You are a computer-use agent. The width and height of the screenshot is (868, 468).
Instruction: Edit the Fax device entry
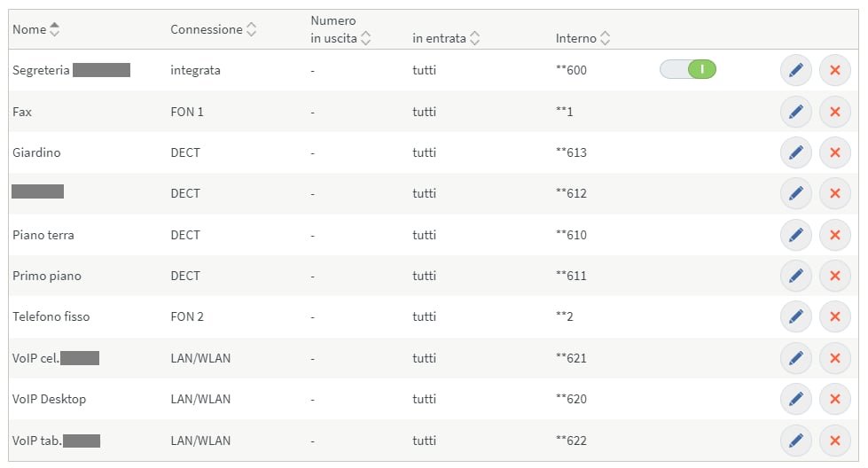coord(795,112)
